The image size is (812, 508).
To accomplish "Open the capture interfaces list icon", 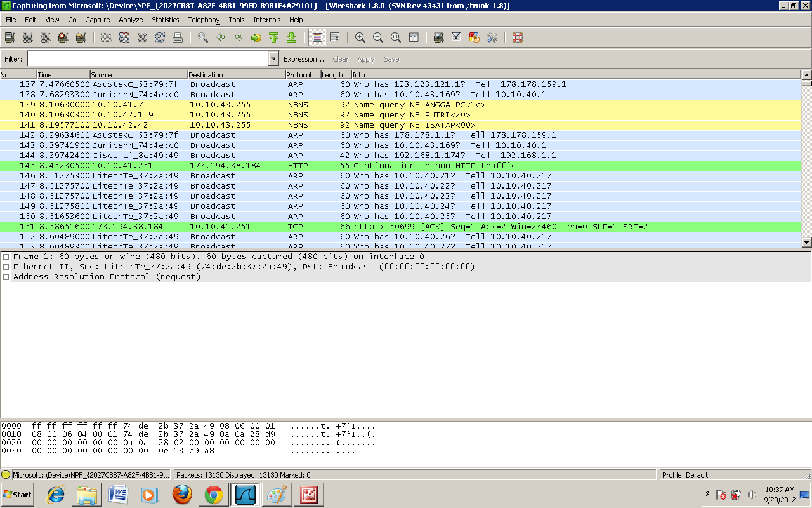I will [10, 37].
